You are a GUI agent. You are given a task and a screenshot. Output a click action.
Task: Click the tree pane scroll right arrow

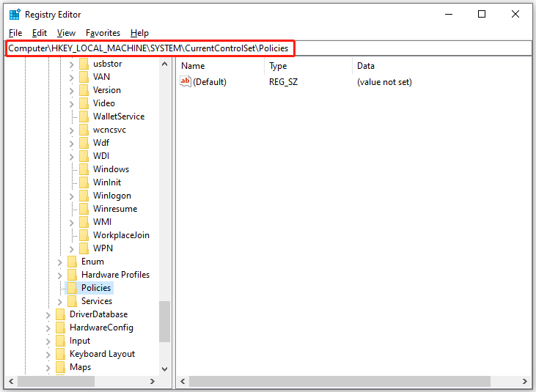153,381
